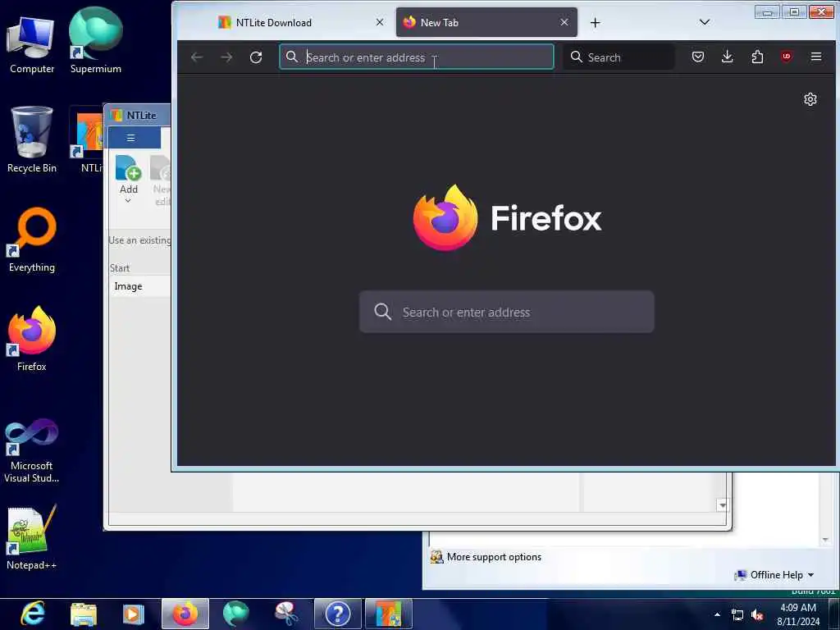The height and width of the screenshot is (630, 840).
Task: Show hidden tray icons arrow
Action: click(717, 614)
